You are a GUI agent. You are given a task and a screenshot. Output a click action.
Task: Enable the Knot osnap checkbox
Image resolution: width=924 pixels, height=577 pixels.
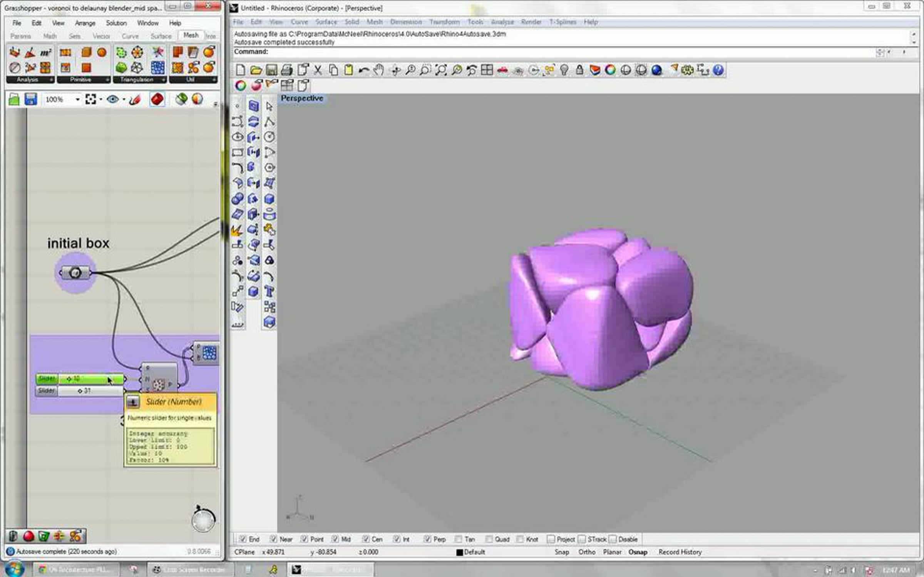tap(520, 539)
